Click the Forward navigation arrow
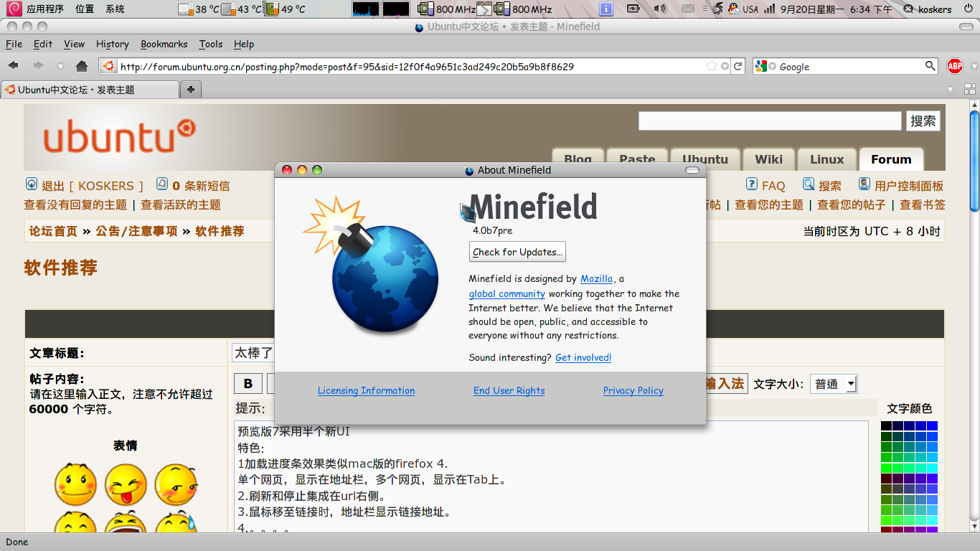Image resolution: width=980 pixels, height=551 pixels. [37, 66]
